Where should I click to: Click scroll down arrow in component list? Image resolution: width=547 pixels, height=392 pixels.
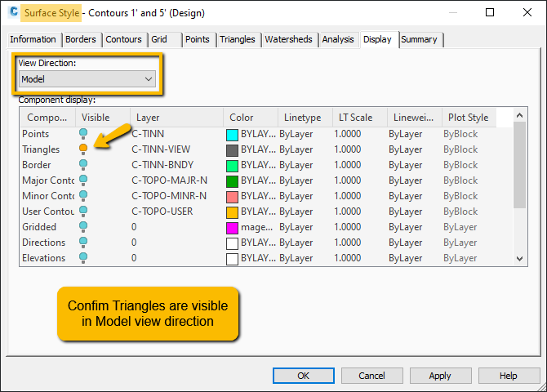pyautogui.click(x=519, y=259)
